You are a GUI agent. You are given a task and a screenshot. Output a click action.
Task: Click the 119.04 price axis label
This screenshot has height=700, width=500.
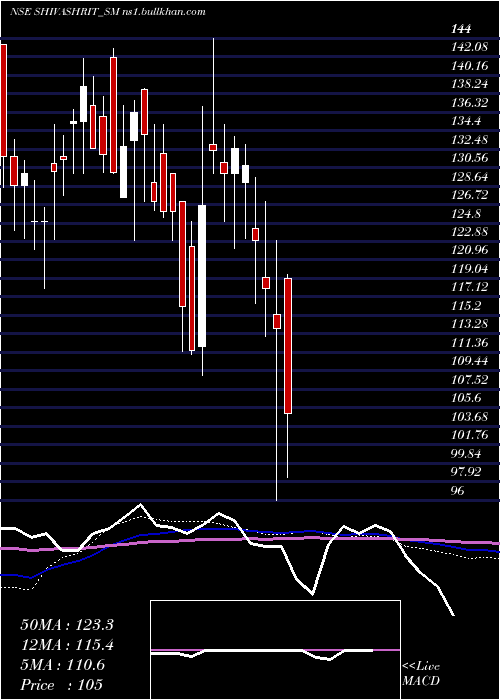[x=469, y=269]
